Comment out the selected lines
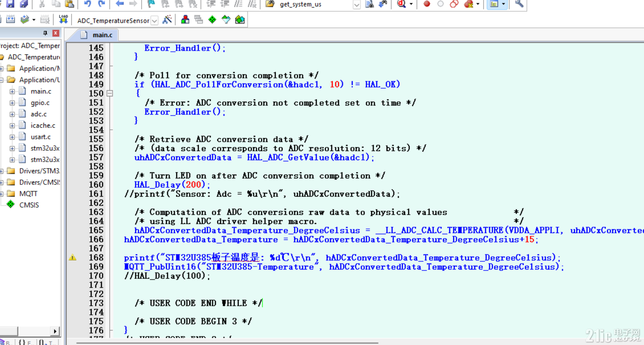 tap(238, 4)
